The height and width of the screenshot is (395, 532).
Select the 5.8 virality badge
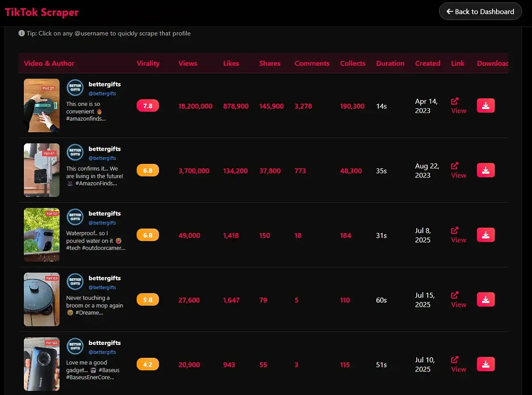click(148, 300)
